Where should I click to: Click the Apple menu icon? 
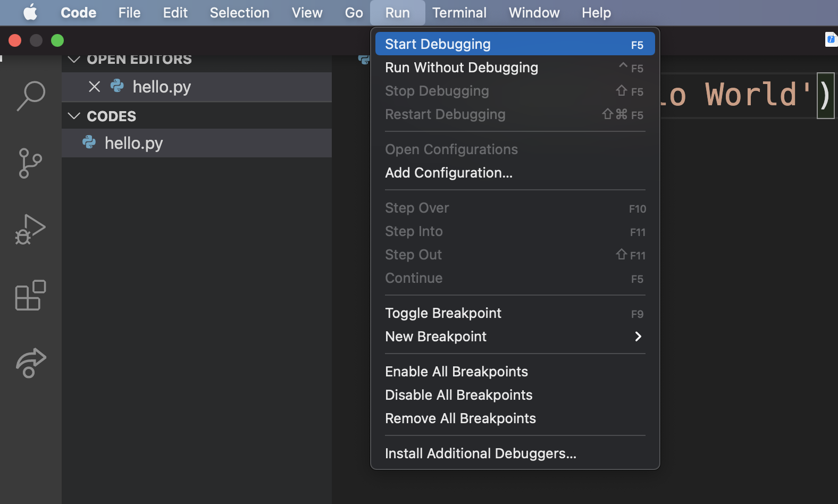coord(30,12)
